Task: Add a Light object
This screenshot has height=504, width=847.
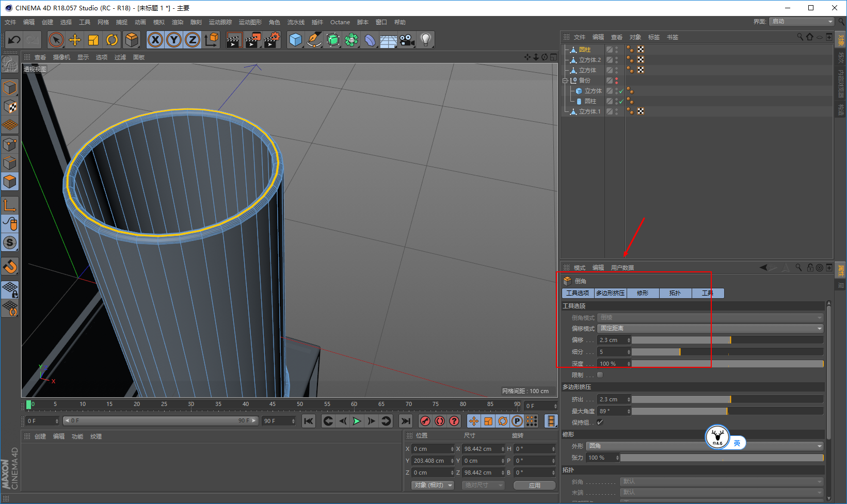Action: point(425,40)
